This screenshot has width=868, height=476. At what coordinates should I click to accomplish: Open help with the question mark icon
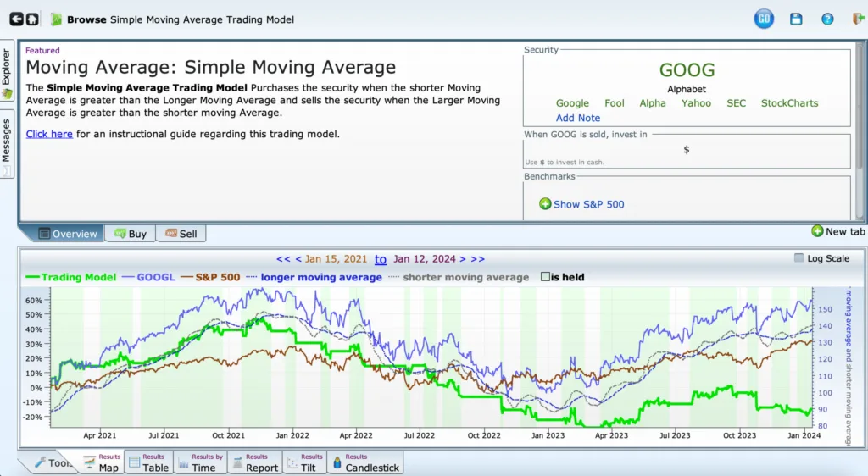(827, 19)
